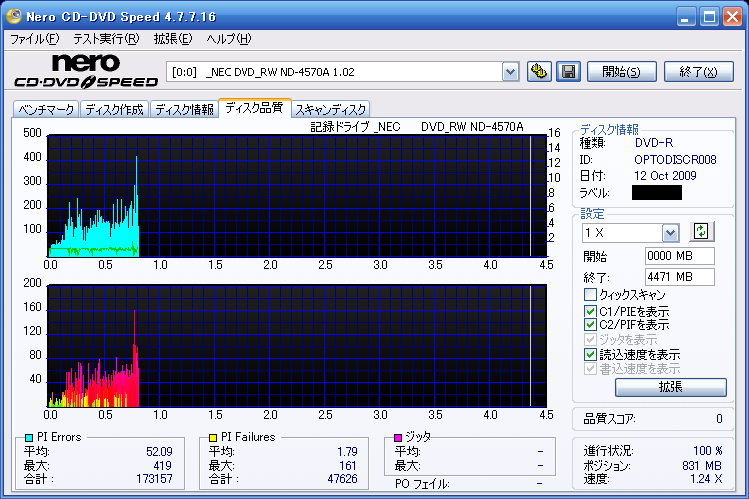Click the PO フェイル label
The width and height of the screenshot is (749, 499).
(x=422, y=484)
